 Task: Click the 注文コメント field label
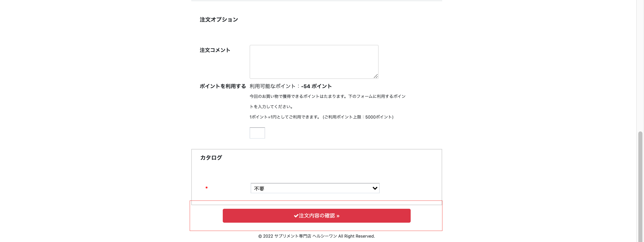coord(215,50)
